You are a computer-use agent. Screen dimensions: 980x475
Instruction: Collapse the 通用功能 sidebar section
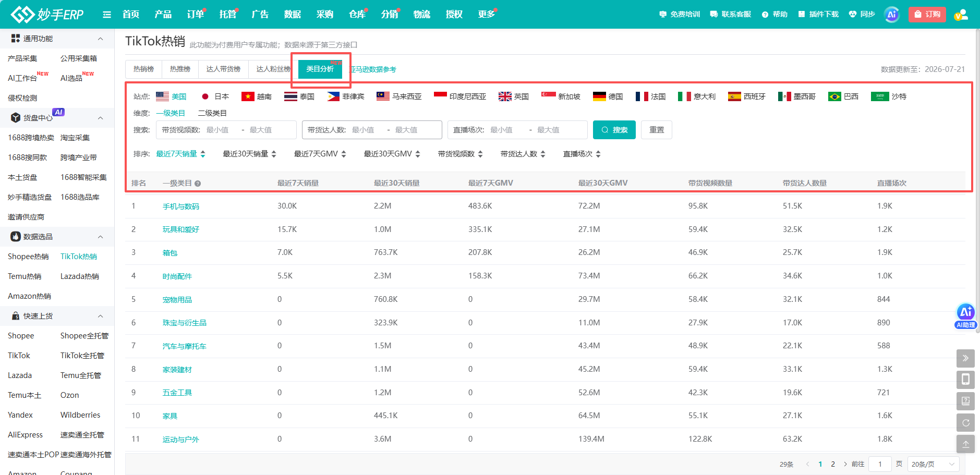[101, 39]
